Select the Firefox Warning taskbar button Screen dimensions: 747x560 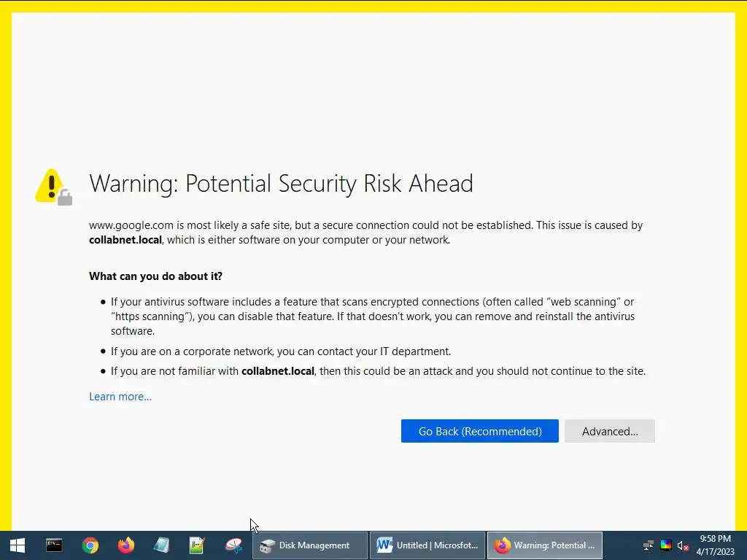click(x=544, y=545)
